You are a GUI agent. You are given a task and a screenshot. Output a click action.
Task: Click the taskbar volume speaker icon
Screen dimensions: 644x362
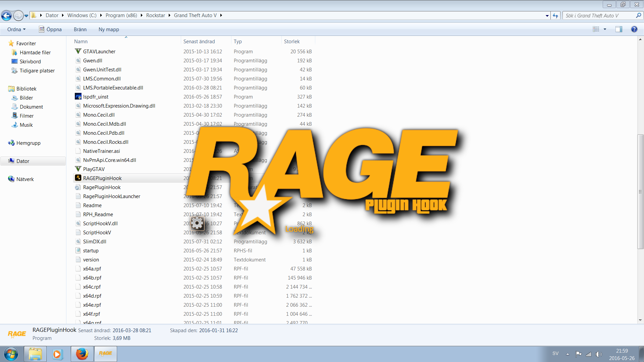point(598,354)
